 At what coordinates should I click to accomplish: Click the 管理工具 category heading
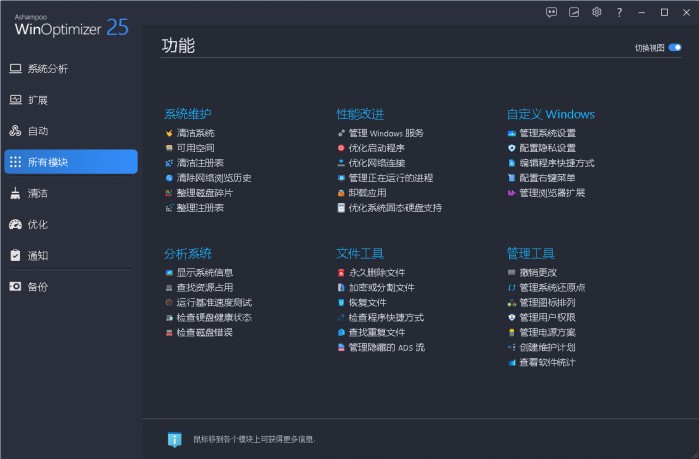click(x=530, y=254)
